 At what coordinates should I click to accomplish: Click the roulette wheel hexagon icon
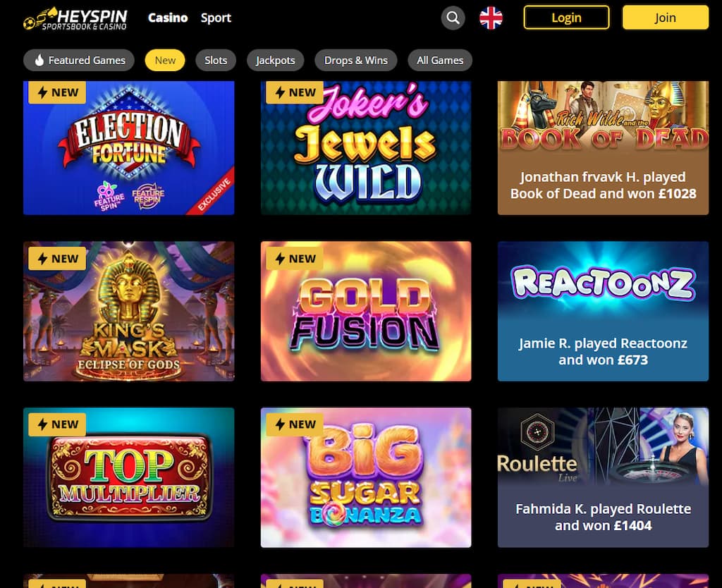(x=537, y=432)
